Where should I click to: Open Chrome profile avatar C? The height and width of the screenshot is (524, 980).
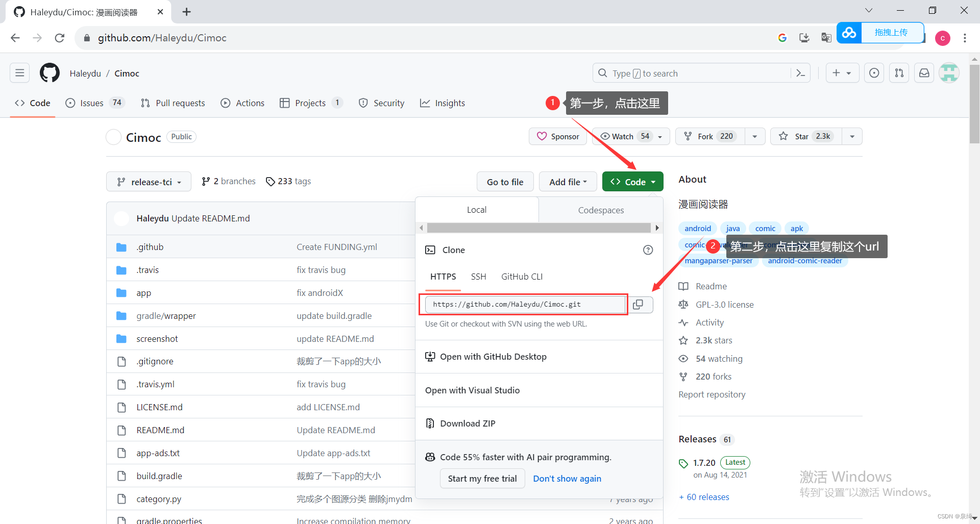point(942,38)
